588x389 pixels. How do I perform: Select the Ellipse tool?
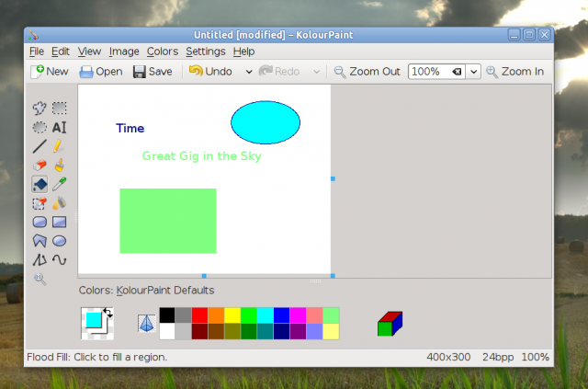pos(59,241)
